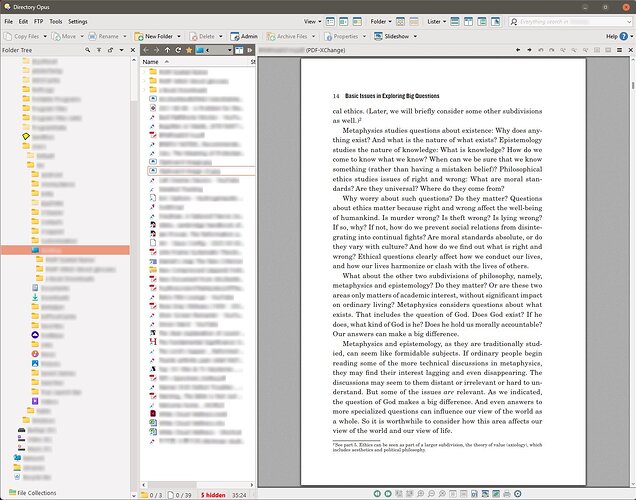Sort by the Name column header
Screen dimensions: 636x500
coord(150,62)
